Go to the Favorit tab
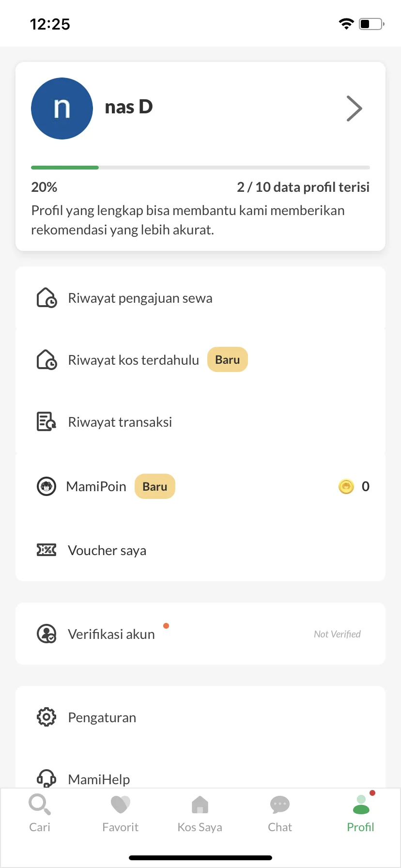This screenshot has height=868, width=401. click(x=120, y=813)
